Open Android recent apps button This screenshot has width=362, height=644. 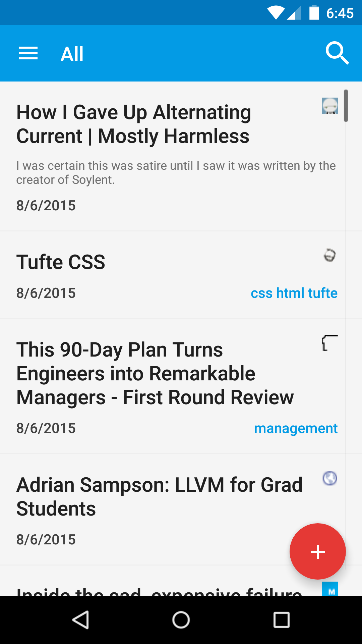click(281, 620)
